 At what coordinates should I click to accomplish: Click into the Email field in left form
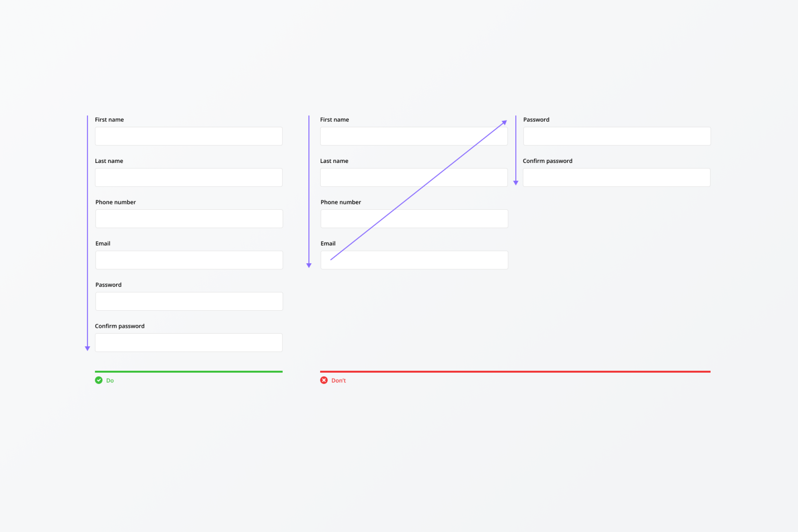[189, 260]
